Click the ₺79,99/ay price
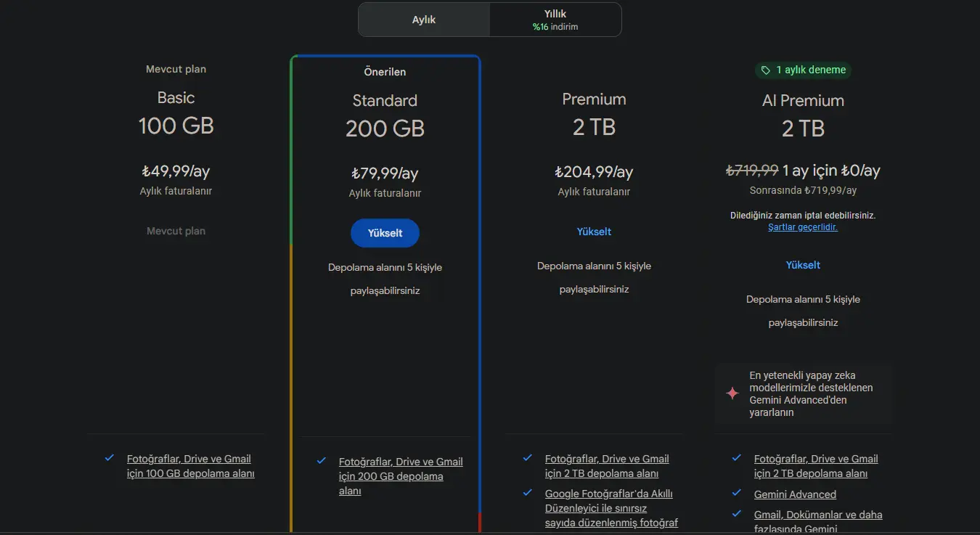Image resolution: width=980 pixels, height=535 pixels. tap(385, 173)
